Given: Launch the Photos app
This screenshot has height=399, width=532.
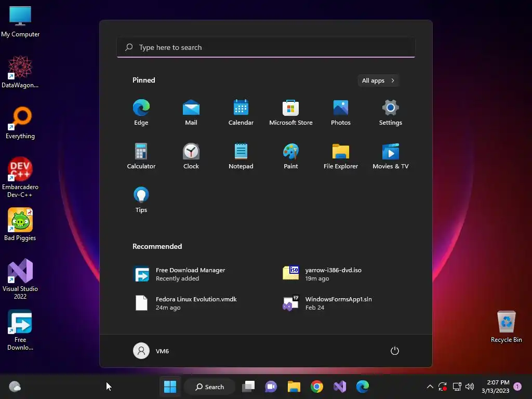Looking at the screenshot, I should 341,113.
